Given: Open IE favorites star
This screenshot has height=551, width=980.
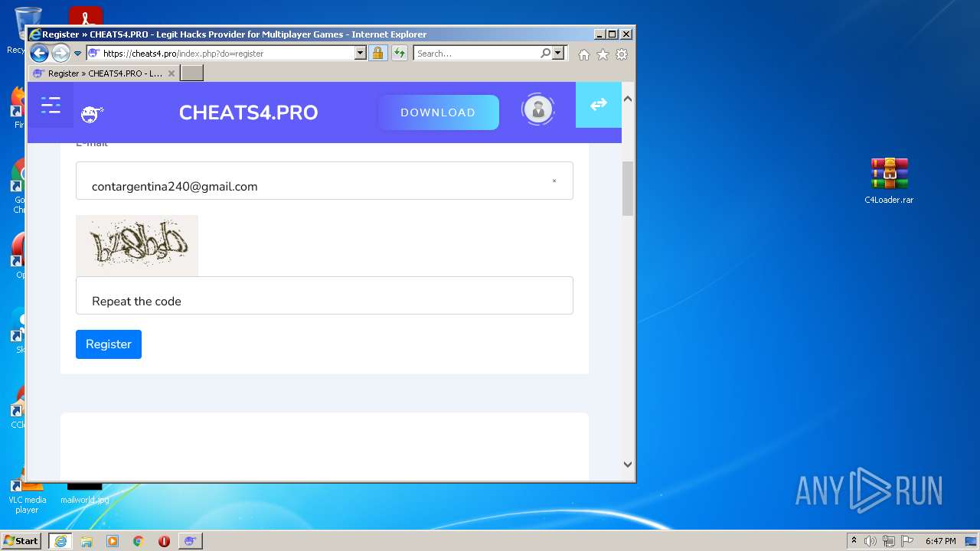Looking at the screenshot, I should click(603, 54).
